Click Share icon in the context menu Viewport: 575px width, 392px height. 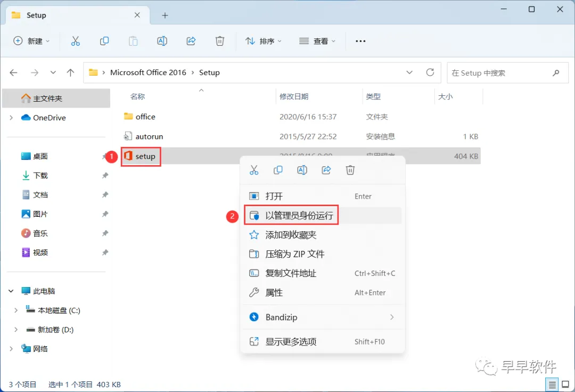coord(326,170)
